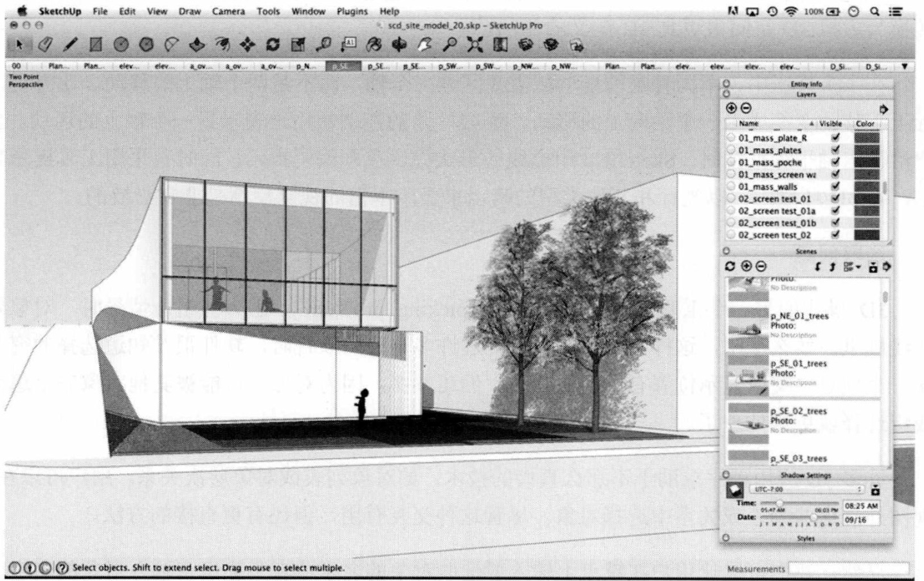Screen dimensions: 924x581
Task: Choose the Zoom magnifier tool
Action: coord(450,44)
